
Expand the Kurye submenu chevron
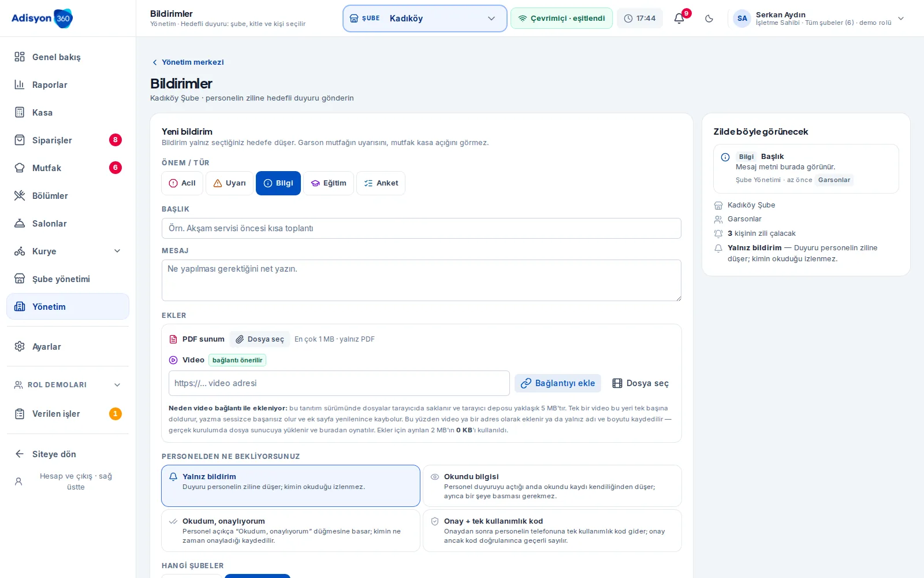[117, 251]
